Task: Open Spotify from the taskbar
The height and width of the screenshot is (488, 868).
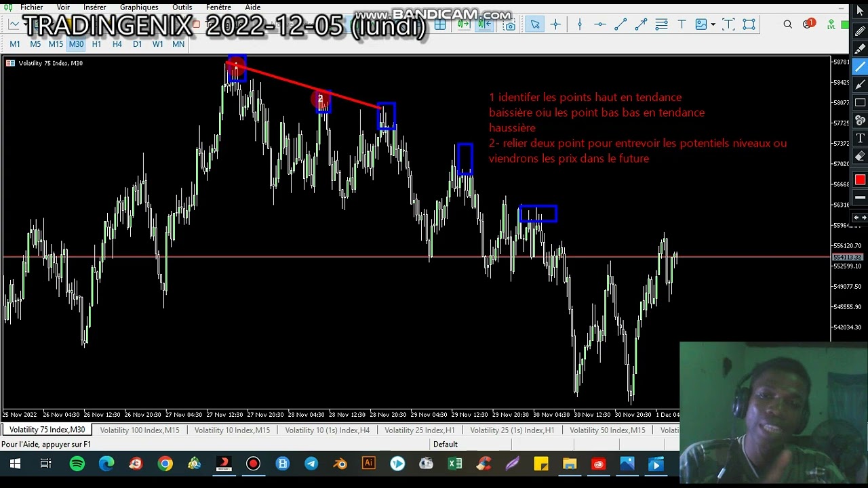Action: (77, 464)
